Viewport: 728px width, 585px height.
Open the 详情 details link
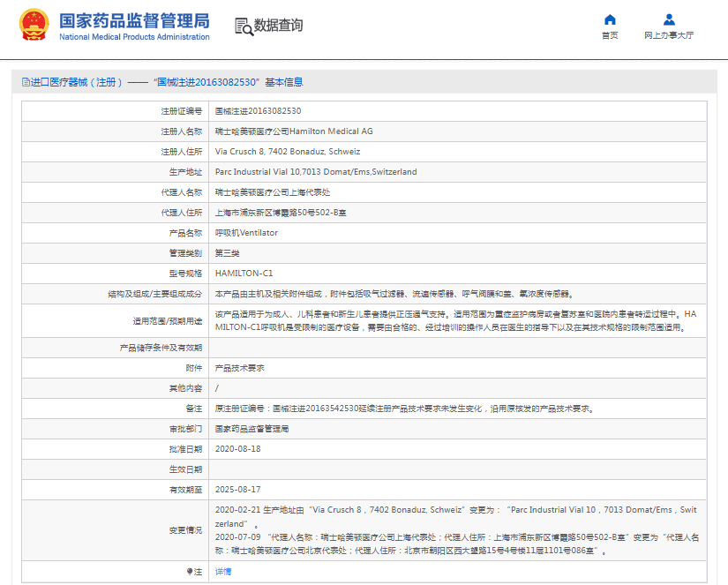223,572
